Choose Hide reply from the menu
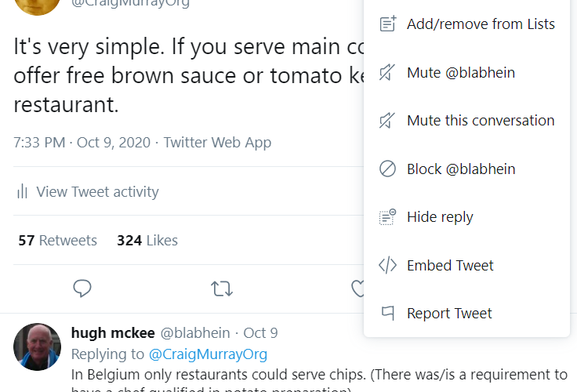Image resolution: width=577 pixels, height=392 pixels. (440, 217)
